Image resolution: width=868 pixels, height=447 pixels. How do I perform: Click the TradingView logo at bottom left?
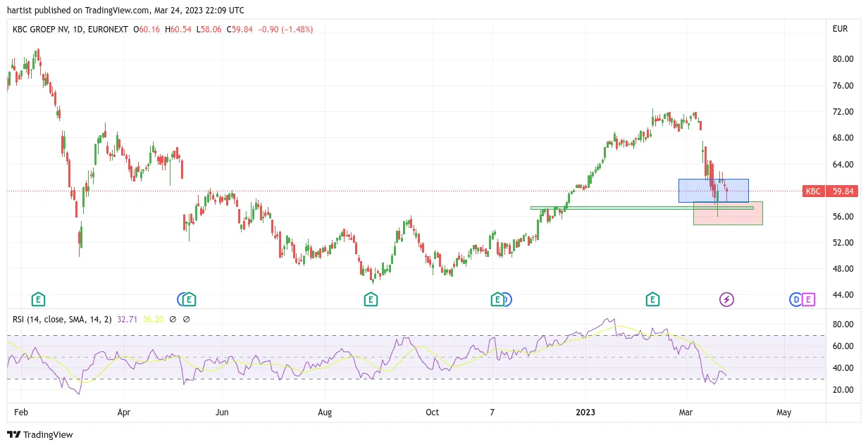[40, 435]
